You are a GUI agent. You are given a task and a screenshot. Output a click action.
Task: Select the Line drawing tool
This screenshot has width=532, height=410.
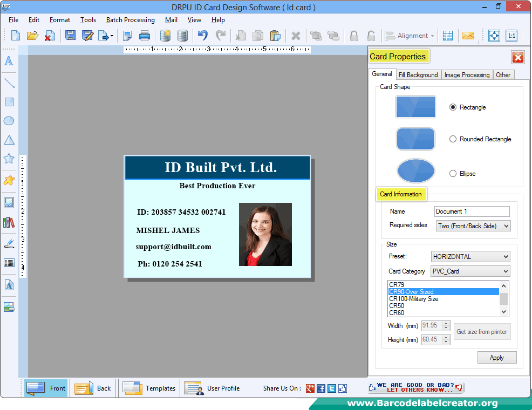tap(9, 83)
